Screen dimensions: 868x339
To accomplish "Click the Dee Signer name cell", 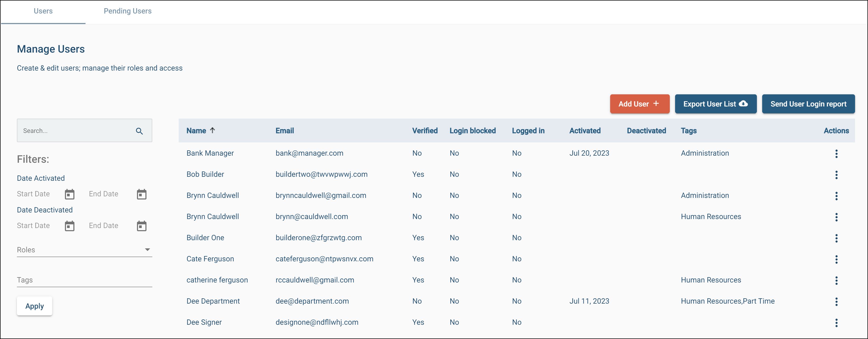I will [x=204, y=322].
